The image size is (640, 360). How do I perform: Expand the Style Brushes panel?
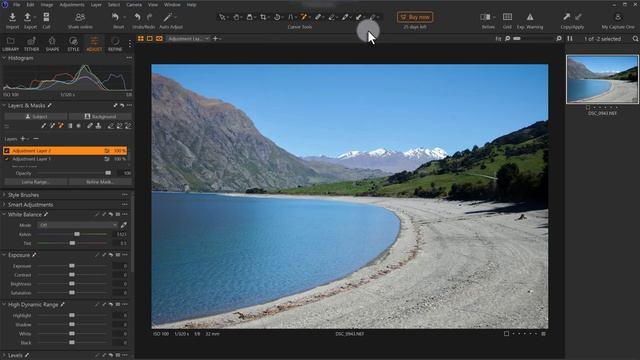4,195
